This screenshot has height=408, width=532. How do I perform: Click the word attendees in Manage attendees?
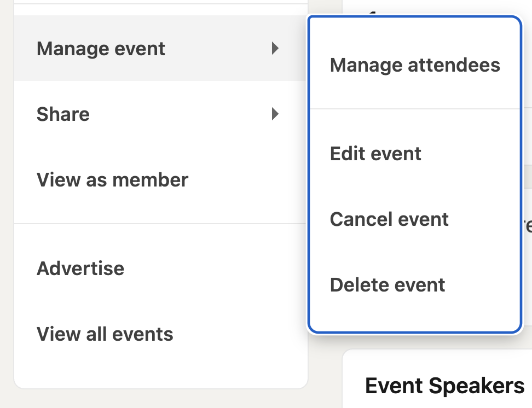point(454,65)
